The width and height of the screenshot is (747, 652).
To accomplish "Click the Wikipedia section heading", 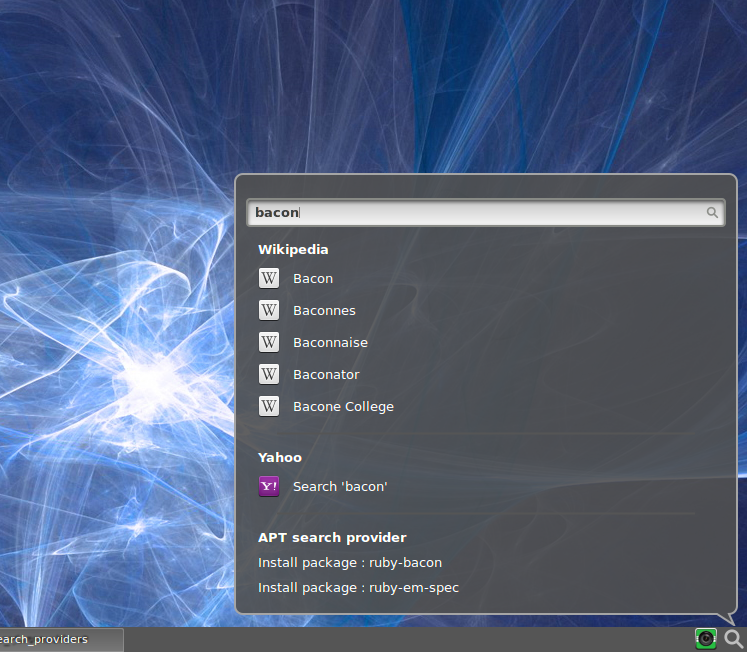I will (293, 250).
